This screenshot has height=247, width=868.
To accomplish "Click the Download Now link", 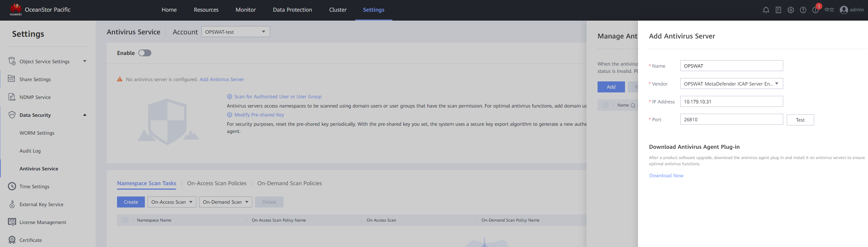I will pos(666,176).
